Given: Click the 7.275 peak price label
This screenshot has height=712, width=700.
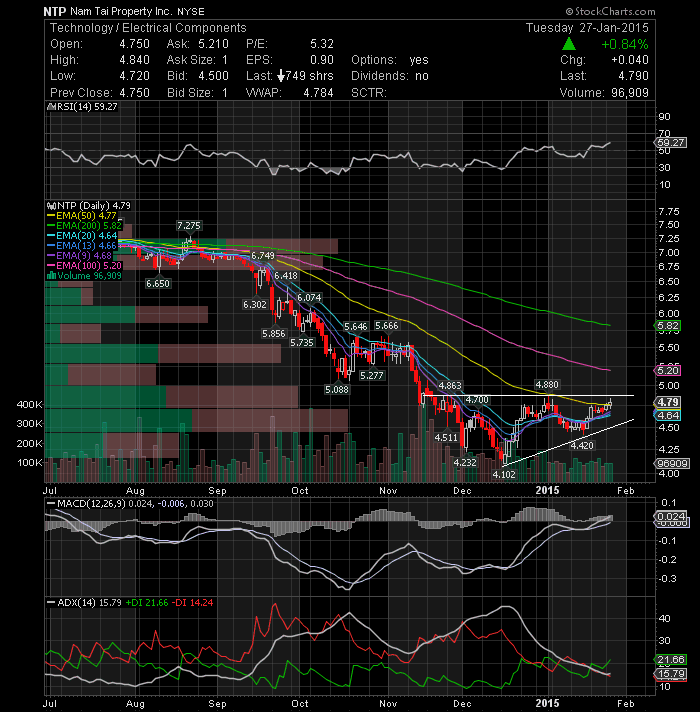Looking at the screenshot, I should (189, 226).
